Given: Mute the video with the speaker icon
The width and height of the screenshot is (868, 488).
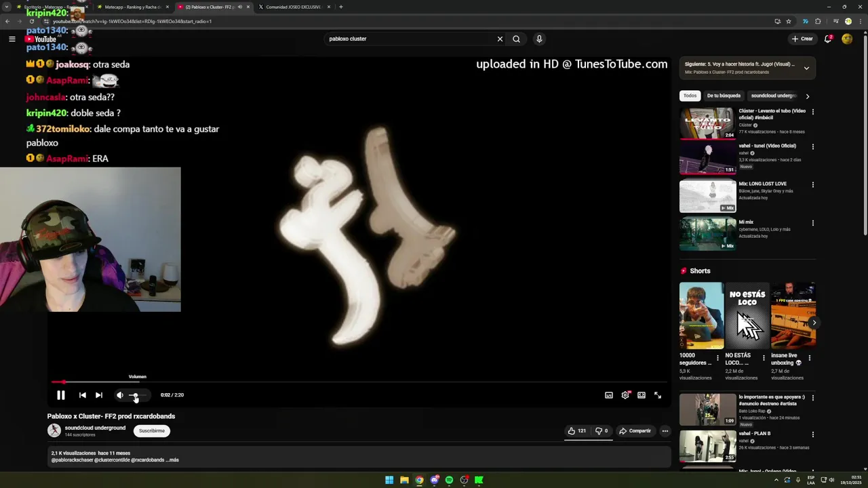Looking at the screenshot, I should (120, 395).
